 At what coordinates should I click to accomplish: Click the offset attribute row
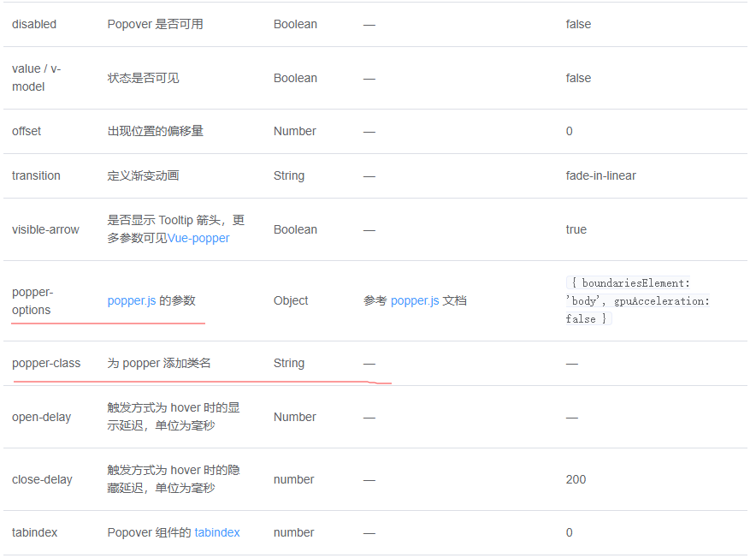click(26, 131)
